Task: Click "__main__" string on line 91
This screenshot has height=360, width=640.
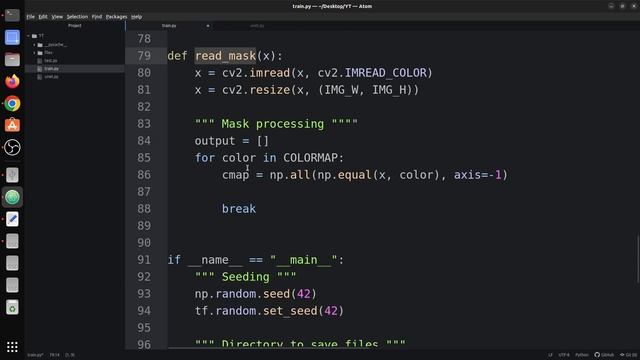Action: coord(304,260)
